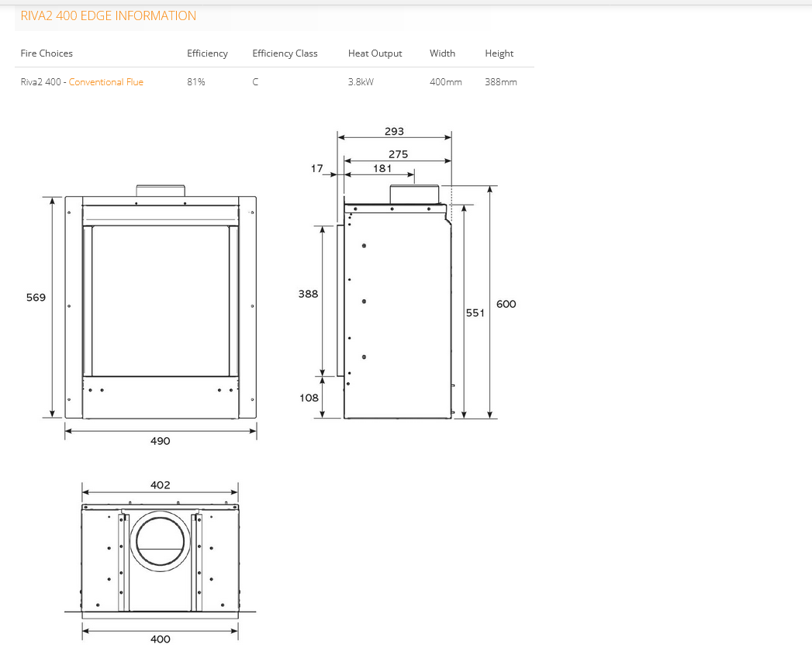Click the Efficiency Class column header
The image size is (812, 648).
point(285,53)
